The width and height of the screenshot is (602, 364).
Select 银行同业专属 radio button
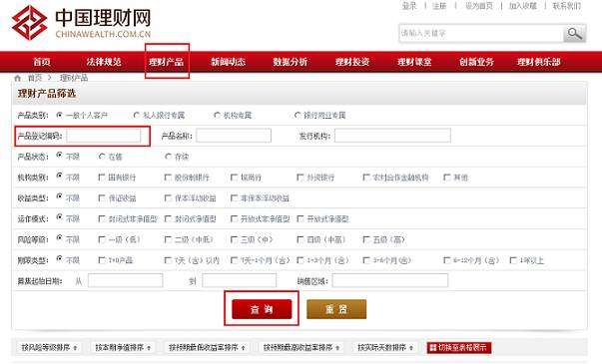coord(298,115)
